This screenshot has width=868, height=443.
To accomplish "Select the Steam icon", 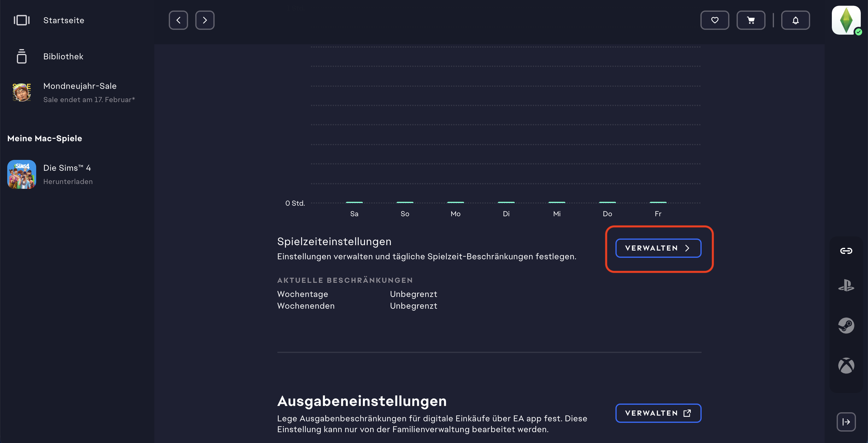I will (846, 326).
